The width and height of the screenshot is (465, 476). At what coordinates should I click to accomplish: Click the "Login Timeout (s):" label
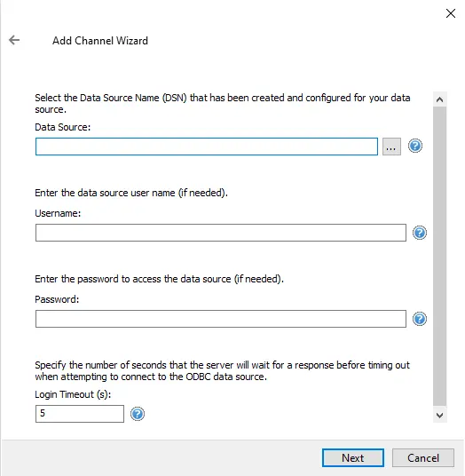coord(73,394)
